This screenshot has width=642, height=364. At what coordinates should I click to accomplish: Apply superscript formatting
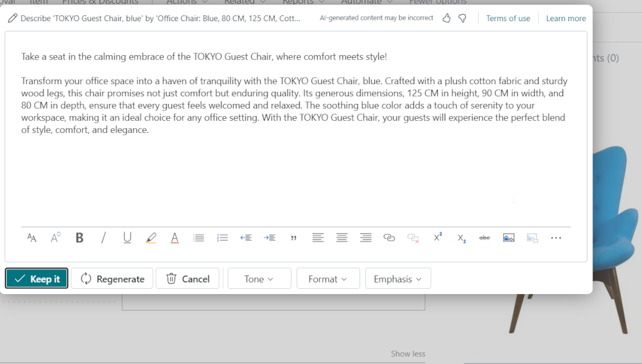point(438,237)
